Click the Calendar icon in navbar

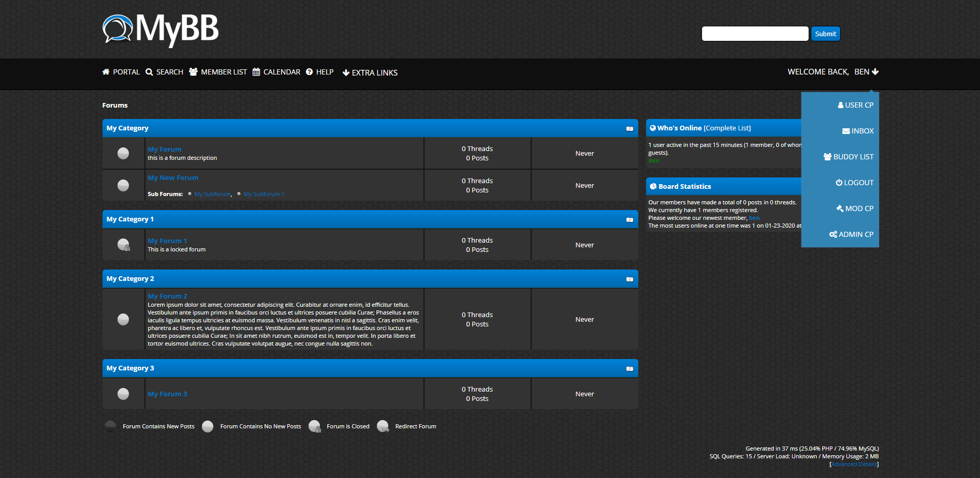(x=256, y=72)
